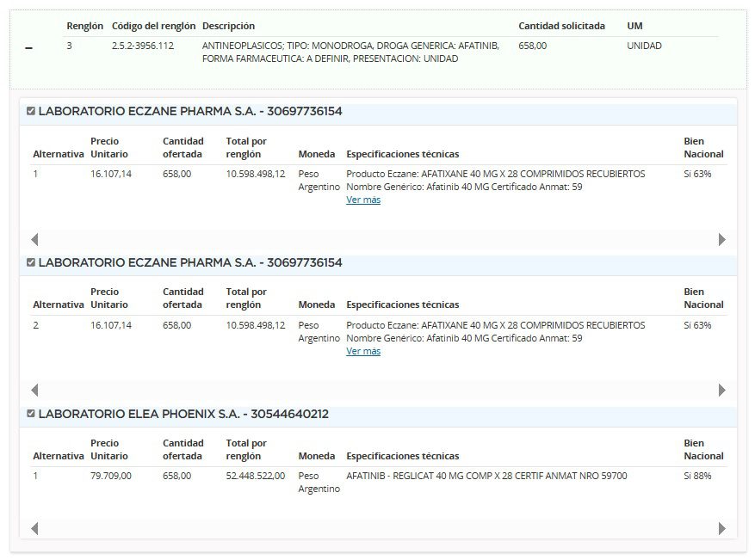Open 'Ver más' for Eczane alternativa 1
The image size is (755, 560).
click(x=362, y=200)
